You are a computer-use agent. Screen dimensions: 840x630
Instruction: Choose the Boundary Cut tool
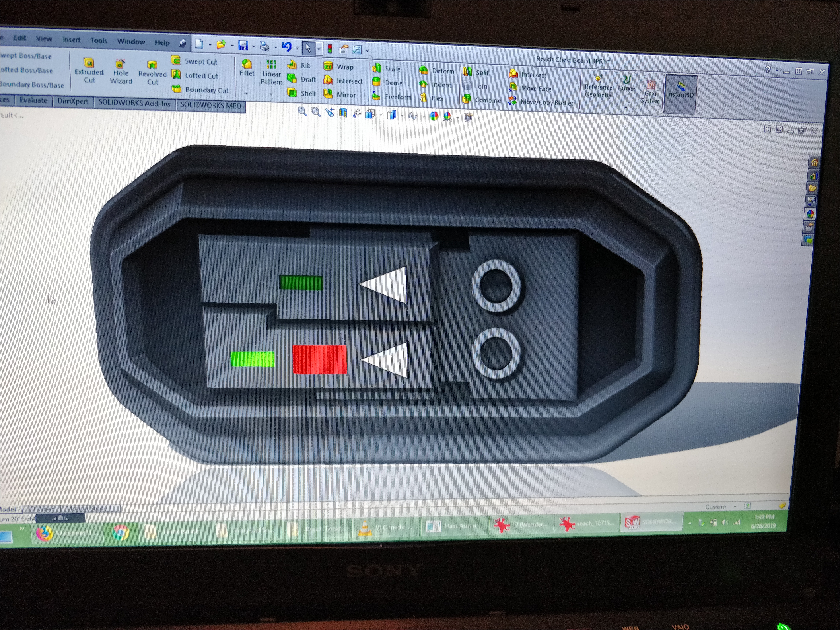[x=200, y=90]
